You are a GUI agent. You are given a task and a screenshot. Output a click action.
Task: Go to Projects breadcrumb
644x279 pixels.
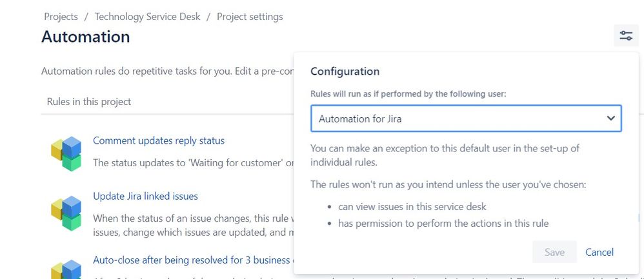(x=61, y=17)
